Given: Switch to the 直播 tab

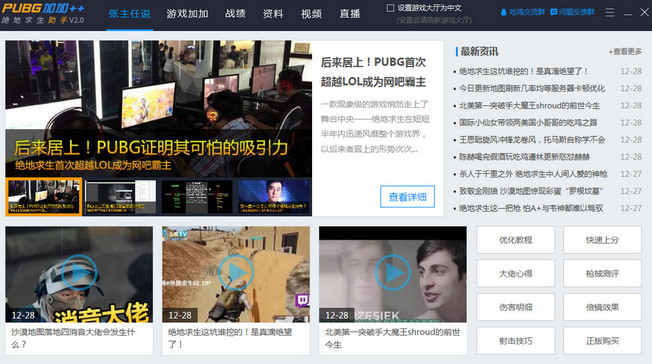Looking at the screenshot, I should pyautogui.click(x=350, y=14).
